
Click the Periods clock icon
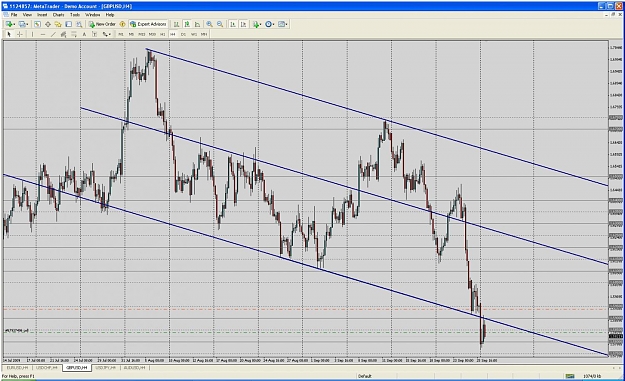(268, 24)
